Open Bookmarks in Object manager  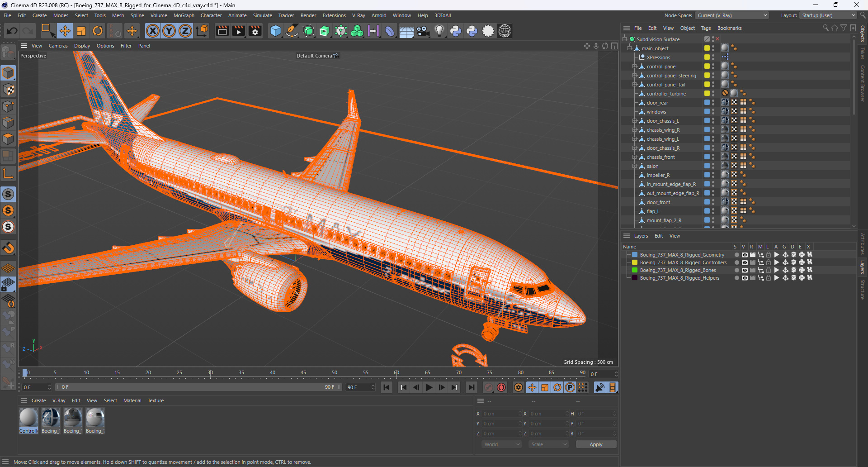[x=729, y=28]
